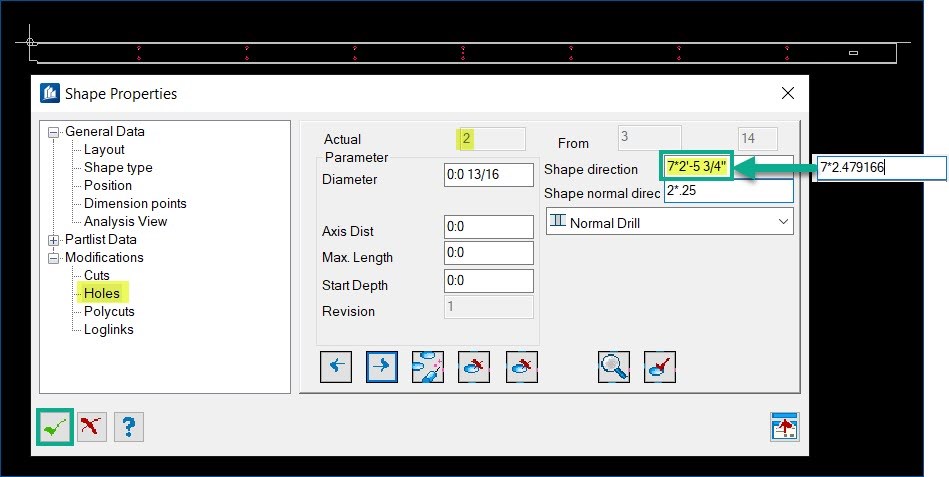Click the field showing 14

[758, 139]
